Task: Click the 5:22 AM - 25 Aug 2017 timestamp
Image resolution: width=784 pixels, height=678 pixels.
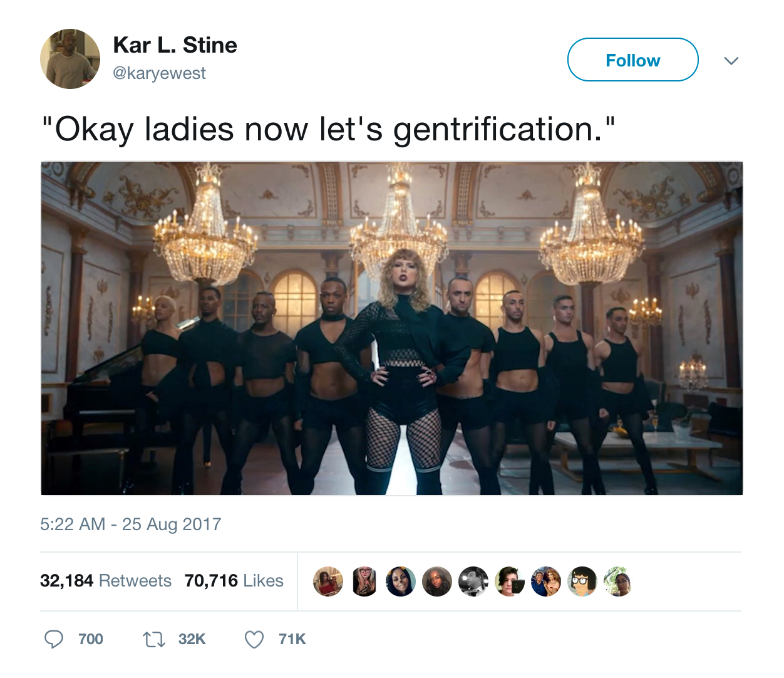Action: (x=131, y=524)
